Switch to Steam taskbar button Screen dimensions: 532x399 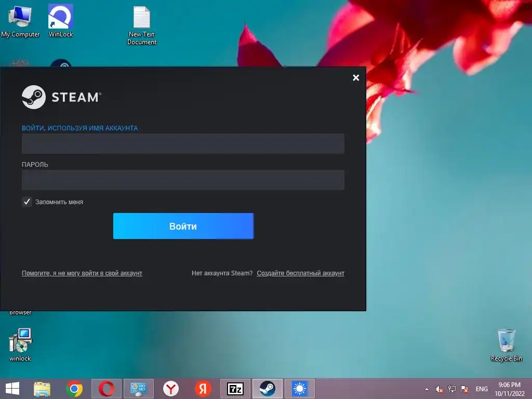[x=268, y=389]
